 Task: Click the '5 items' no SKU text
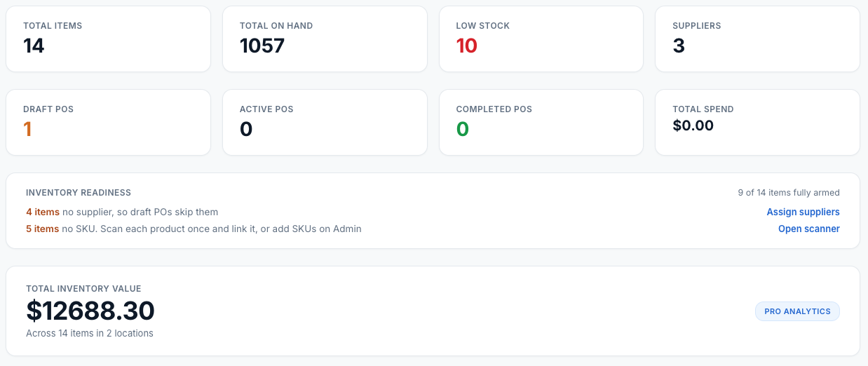(x=42, y=229)
